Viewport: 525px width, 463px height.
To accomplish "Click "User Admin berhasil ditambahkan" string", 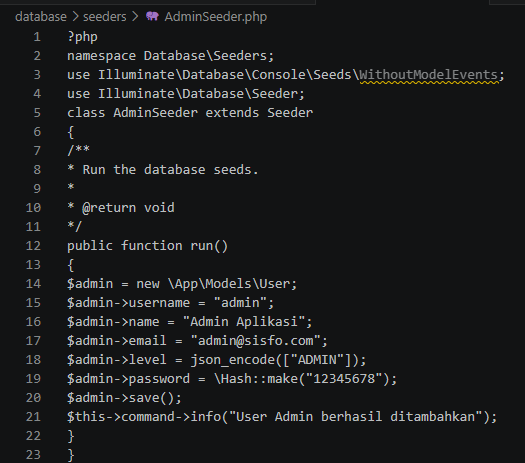I will click(x=356, y=417).
